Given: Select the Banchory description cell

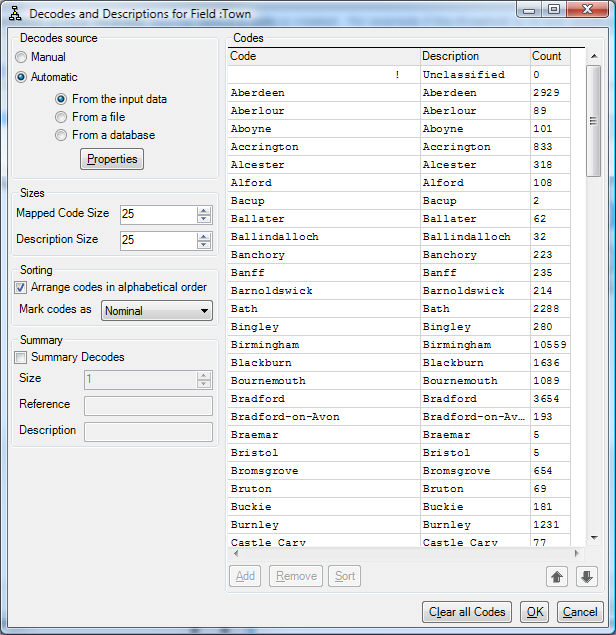Looking at the screenshot, I should [475, 255].
